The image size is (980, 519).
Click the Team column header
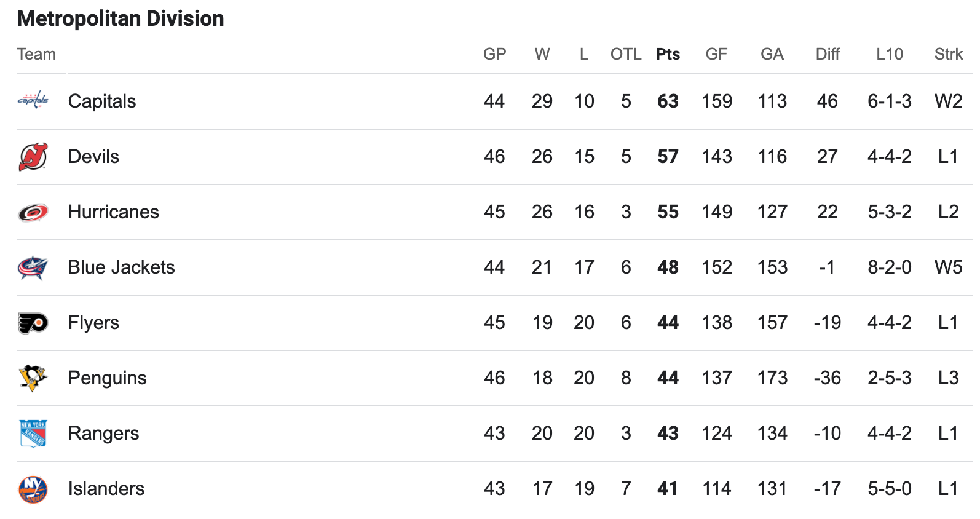[36, 54]
